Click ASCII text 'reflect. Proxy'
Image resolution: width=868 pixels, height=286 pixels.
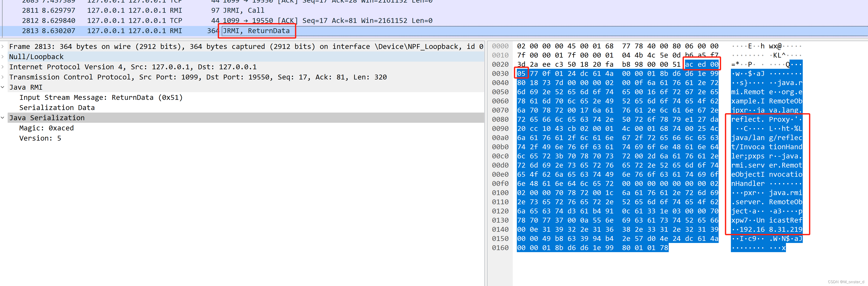760,119
